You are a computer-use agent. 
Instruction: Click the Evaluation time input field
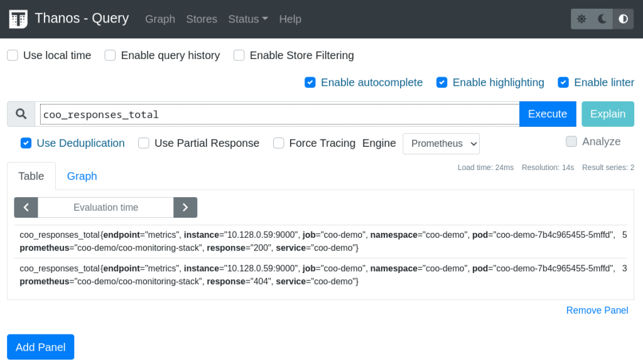pos(105,207)
